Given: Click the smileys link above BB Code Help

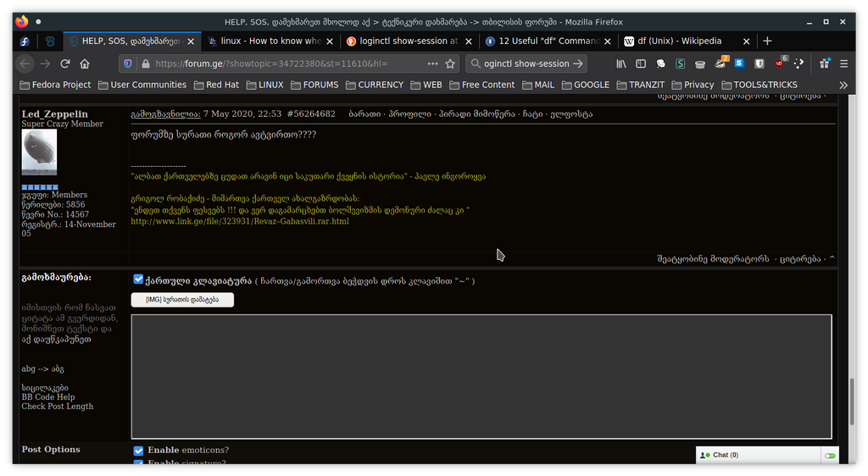Looking at the screenshot, I should pyautogui.click(x=45, y=388).
